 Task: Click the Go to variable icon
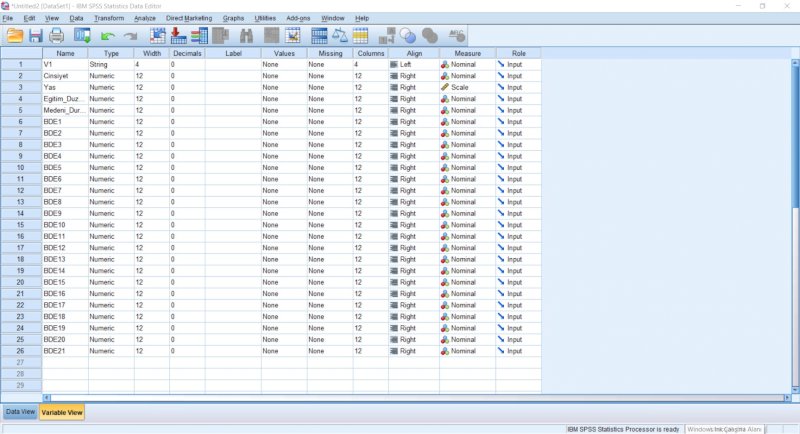pyautogui.click(x=178, y=36)
